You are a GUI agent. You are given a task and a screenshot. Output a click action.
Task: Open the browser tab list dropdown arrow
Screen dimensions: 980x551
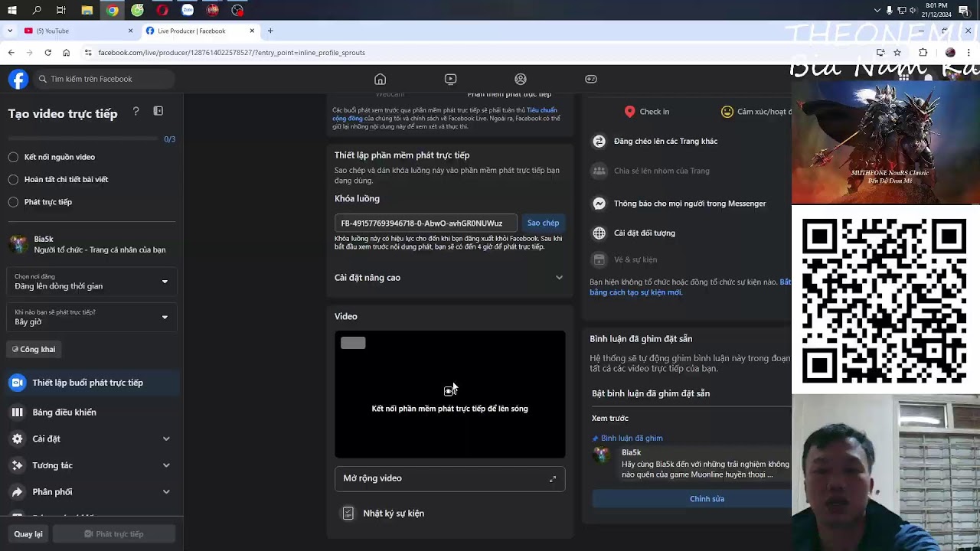(x=9, y=31)
